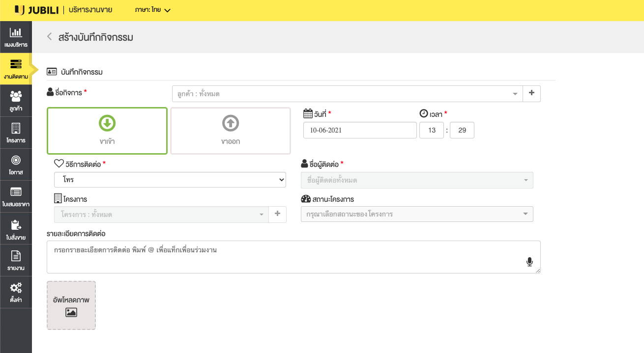Click the plus button beside customer field
The image size is (644, 353).
(x=531, y=93)
